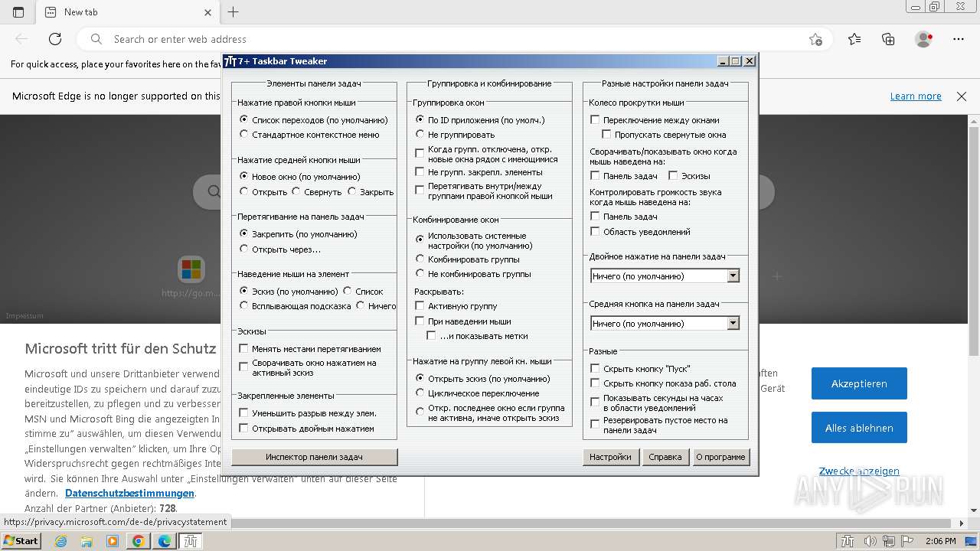Enable Открывать двойным нажатием checkbox
The image size is (980, 551).
[x=306, y=429]
